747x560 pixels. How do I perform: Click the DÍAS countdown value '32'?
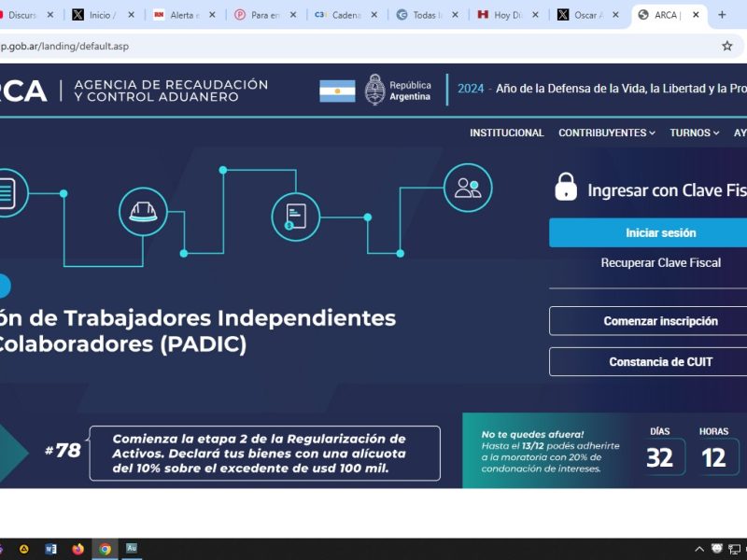pyautogui.click(x=660, y=457)
